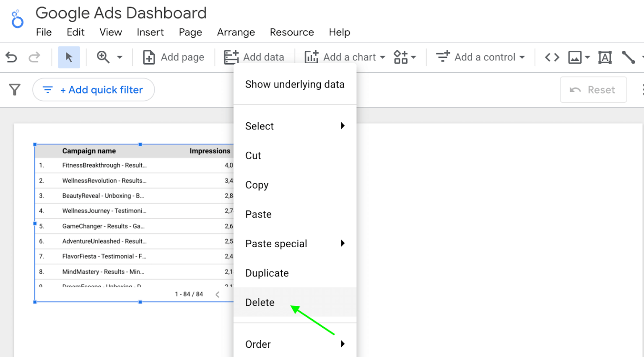This screenshot has height=357, width=644.
Task: Click Show underlying data
Action: pos(295,84)
